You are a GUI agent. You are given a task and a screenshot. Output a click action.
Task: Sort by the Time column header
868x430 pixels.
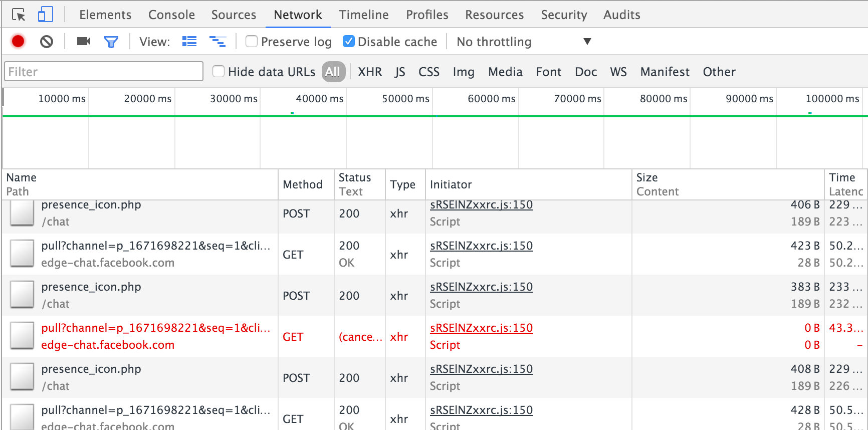tap(846, 184)
